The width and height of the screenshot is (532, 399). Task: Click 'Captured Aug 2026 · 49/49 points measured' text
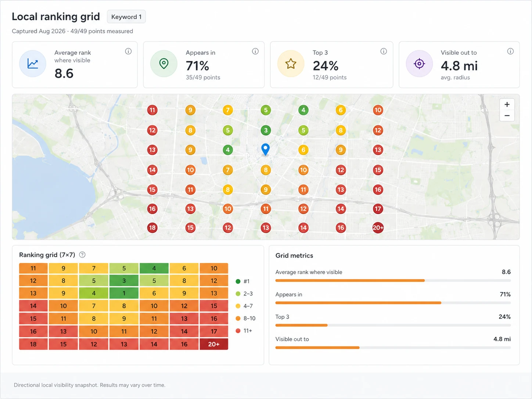72,31
